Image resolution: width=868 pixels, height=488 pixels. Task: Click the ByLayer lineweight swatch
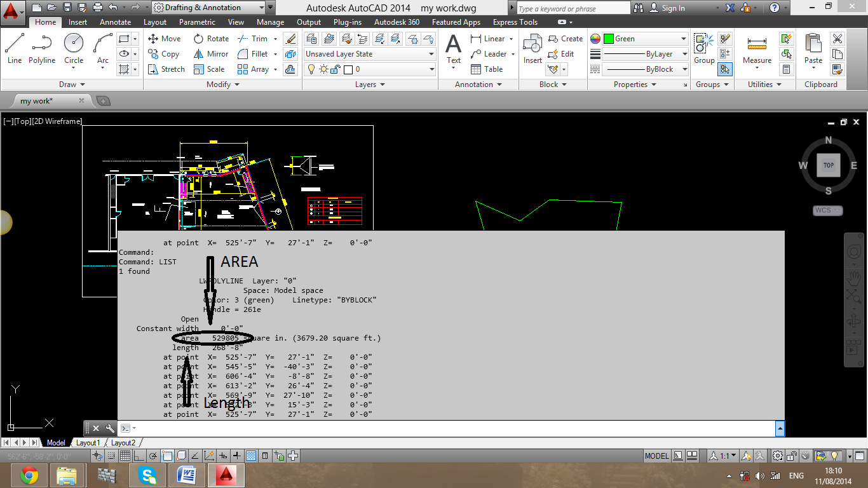(642, 54)
